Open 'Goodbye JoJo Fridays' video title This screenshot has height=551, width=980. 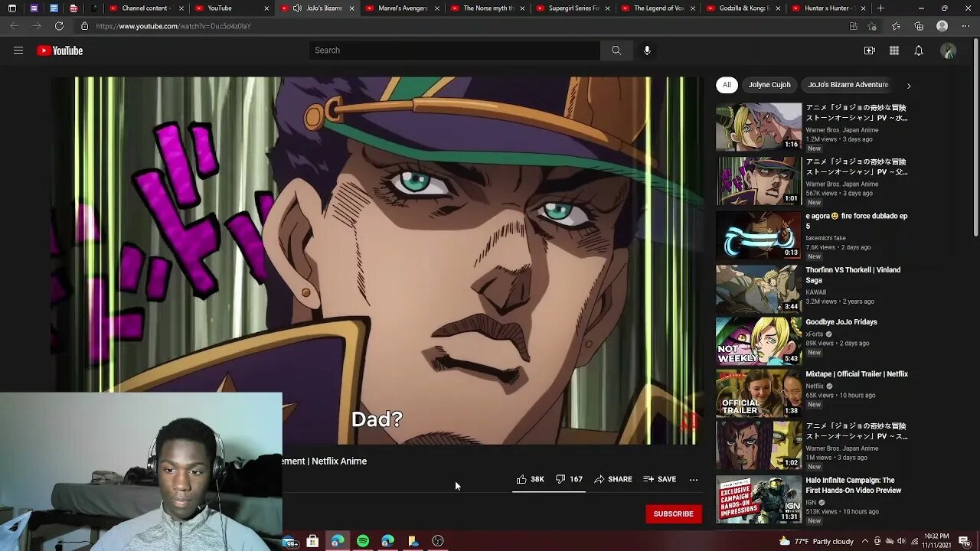click(x=841, y=322)
